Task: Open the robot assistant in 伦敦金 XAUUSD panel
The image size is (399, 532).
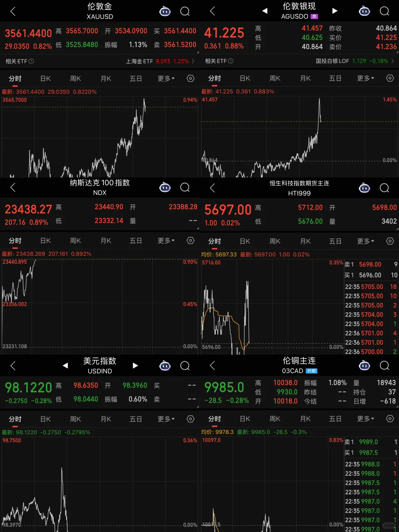Action: click(165, 11)
